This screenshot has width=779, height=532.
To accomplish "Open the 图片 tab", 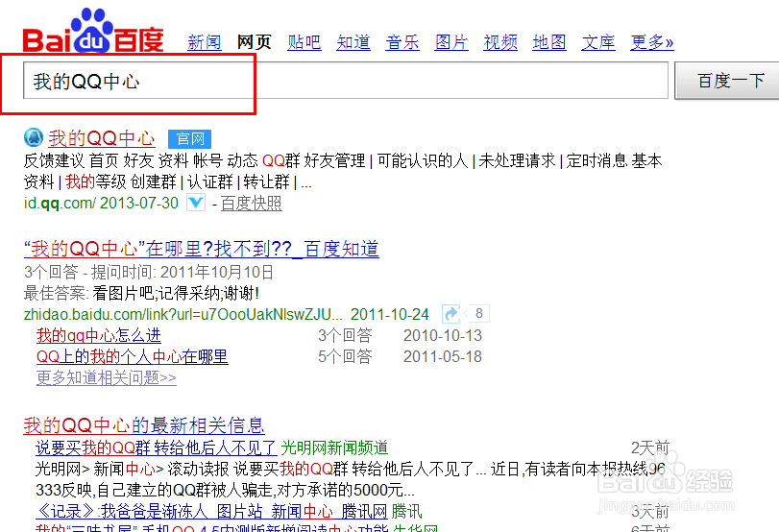I will coord(451,42).
